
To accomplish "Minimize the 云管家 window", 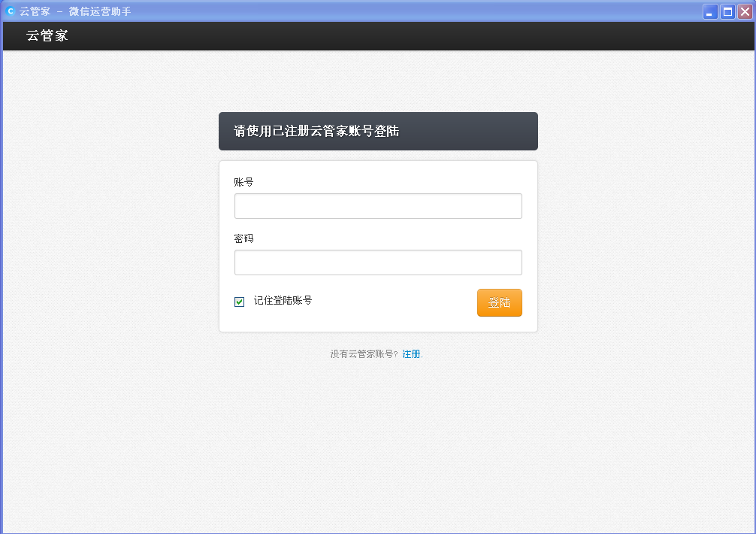I will 710,11.
